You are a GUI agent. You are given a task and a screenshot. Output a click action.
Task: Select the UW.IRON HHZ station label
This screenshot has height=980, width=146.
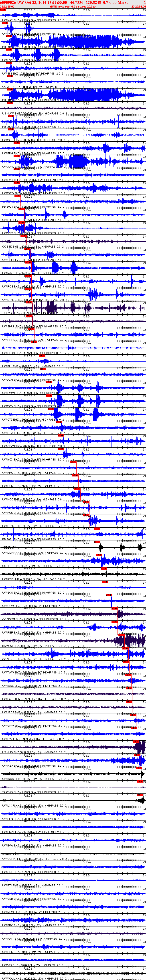click(34, 779)
